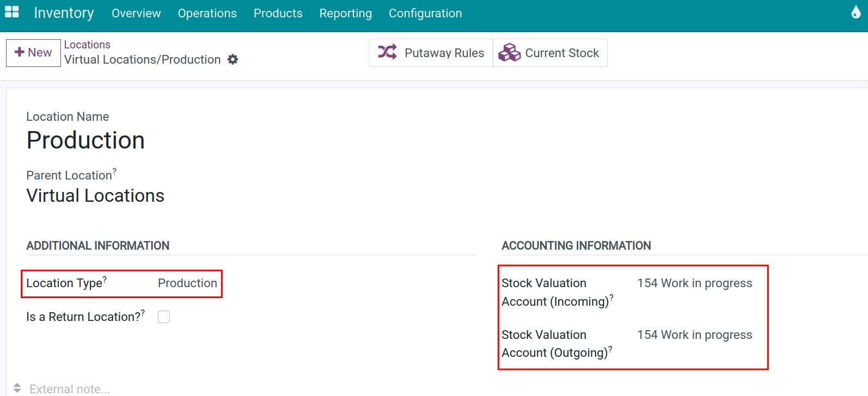Open the apps grid home menu icon
868x396 pixels.
[12, 12]
